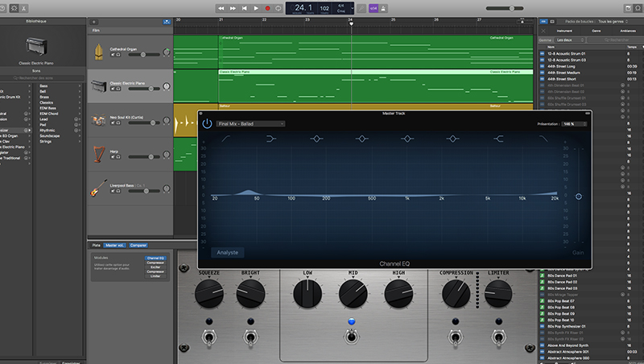Viewport: 644px width, 364px height.
Task: Toggle the blue catch playhead button
Action: pyautogui.click(x=167, y=22)
